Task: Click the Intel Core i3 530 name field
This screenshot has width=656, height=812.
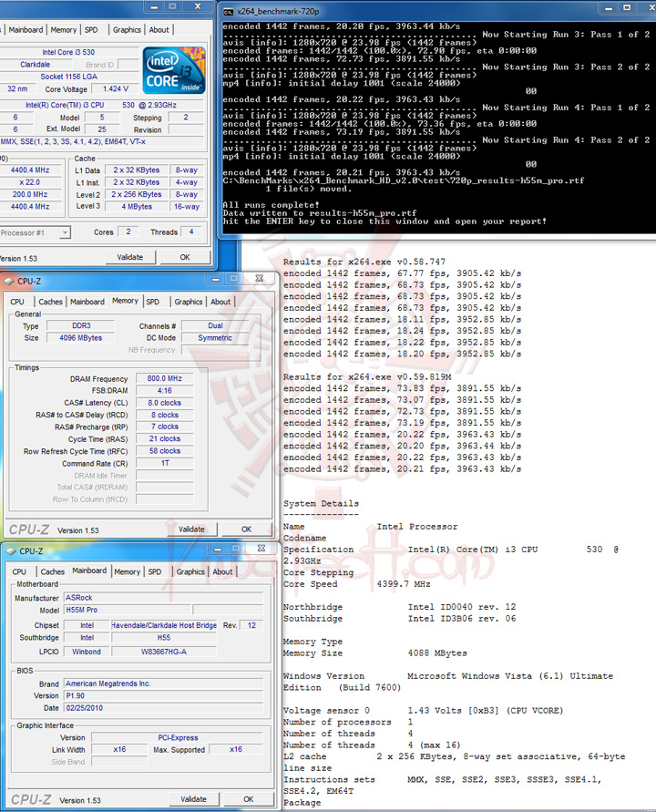Action: coord(68,52)
